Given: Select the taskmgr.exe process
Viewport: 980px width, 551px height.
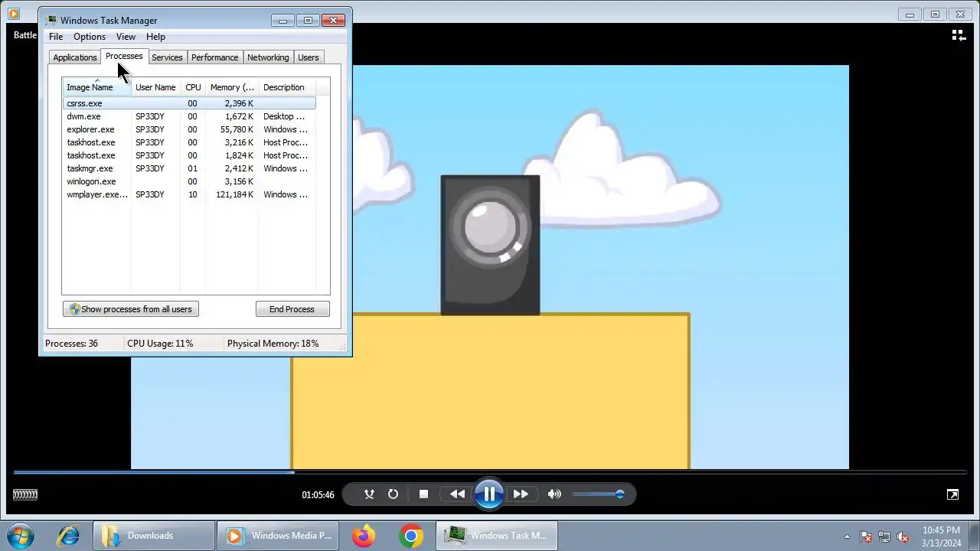Looking at the screenshot, I should coord(189,168).
